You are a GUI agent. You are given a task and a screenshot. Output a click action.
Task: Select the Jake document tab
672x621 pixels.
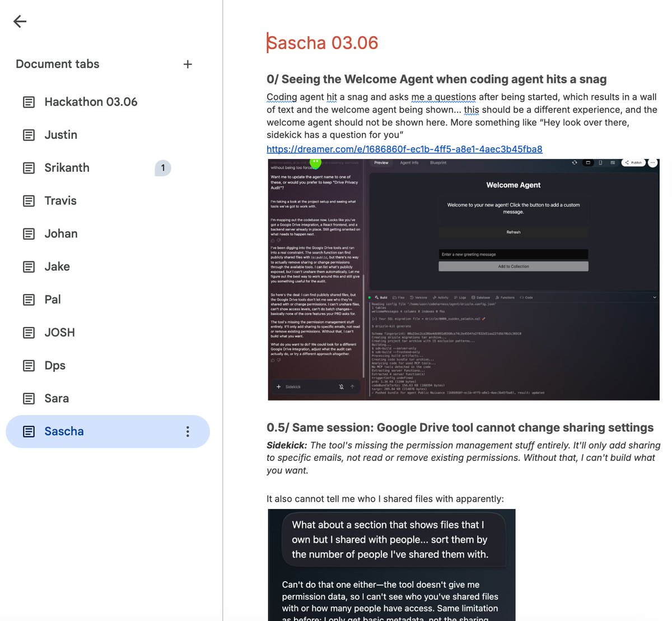pos(57,267)
